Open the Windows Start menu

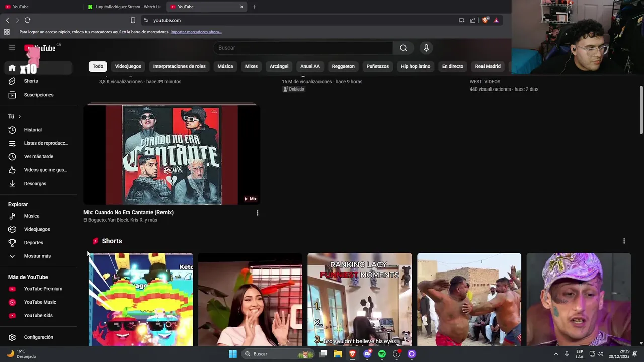coord(233,354)
